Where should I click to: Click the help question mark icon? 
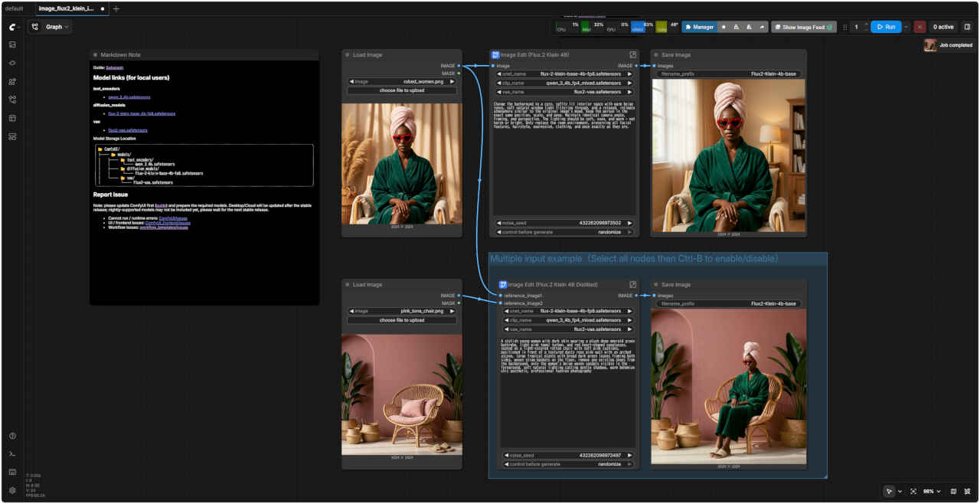pos(12,436)
